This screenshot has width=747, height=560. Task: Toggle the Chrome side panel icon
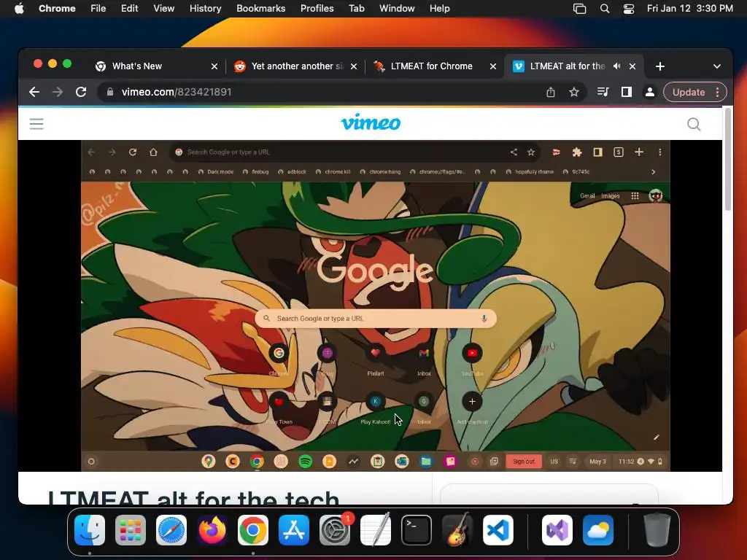[627, 92]
